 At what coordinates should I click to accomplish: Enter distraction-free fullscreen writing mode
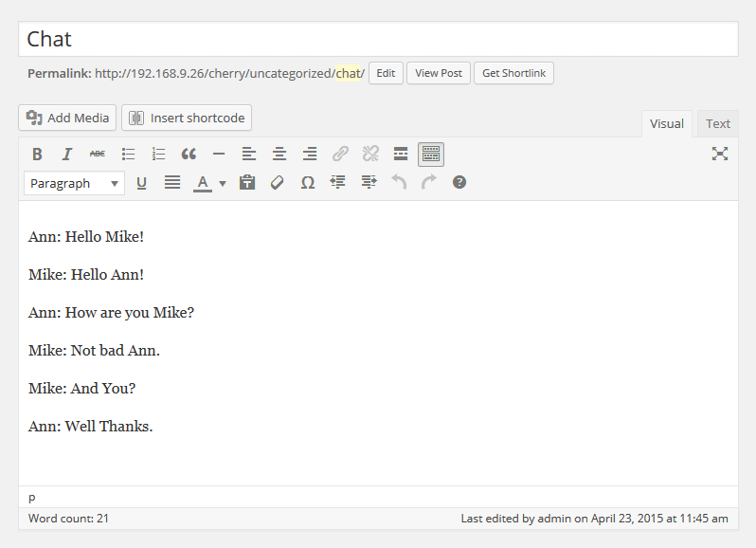(x=720, y=154)
